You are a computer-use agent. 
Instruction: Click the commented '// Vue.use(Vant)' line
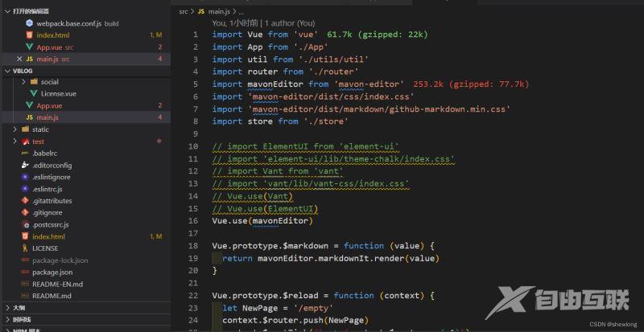point(253,196)
